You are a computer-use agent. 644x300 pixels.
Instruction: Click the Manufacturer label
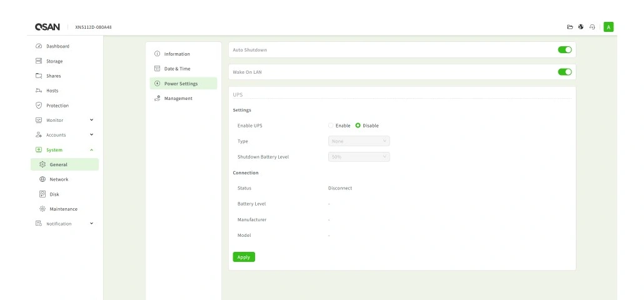tap(252, 219)
